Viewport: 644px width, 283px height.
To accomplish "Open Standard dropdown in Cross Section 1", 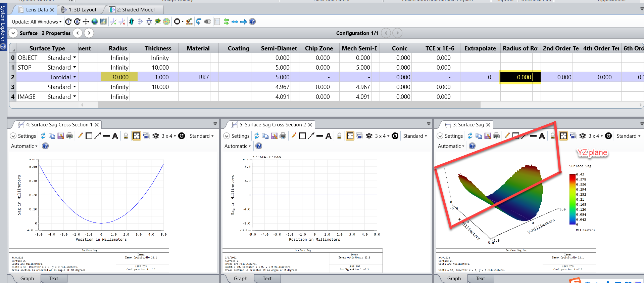I will click(x=202, y=136).
